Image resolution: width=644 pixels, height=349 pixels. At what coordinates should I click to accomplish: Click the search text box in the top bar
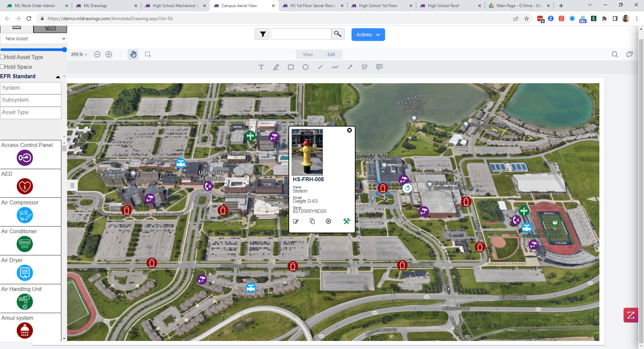301,34
